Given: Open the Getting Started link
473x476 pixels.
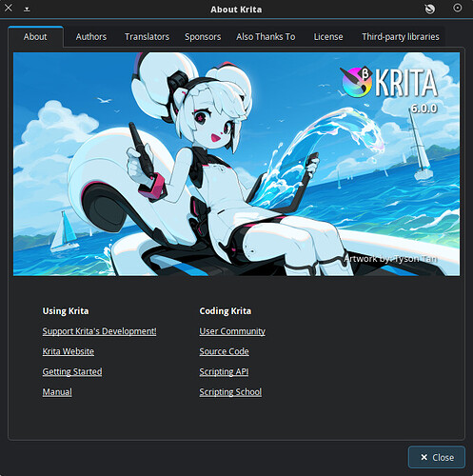Looking at the screenshot, I should pos(72,371).
